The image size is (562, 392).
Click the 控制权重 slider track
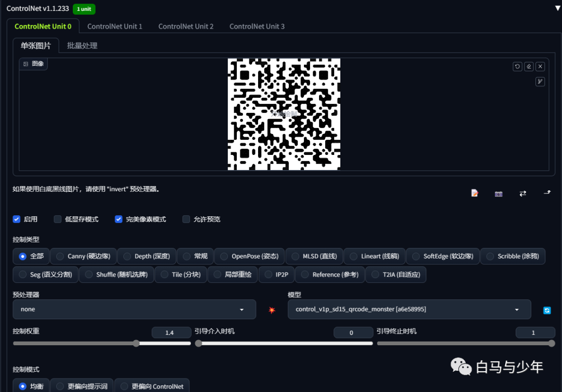pyautogui.click(x=102, y=343)
